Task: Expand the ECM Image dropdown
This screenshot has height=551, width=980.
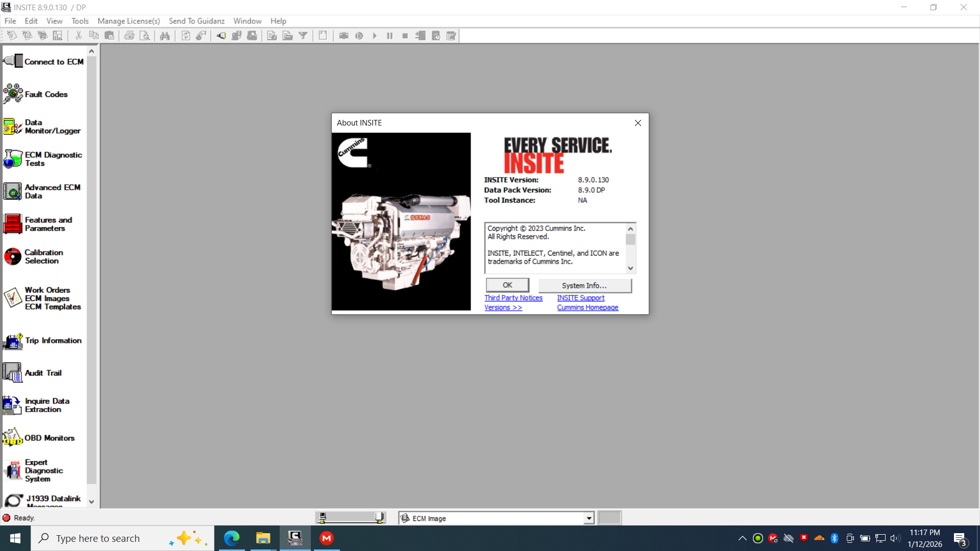Action: tap(589, 518)
